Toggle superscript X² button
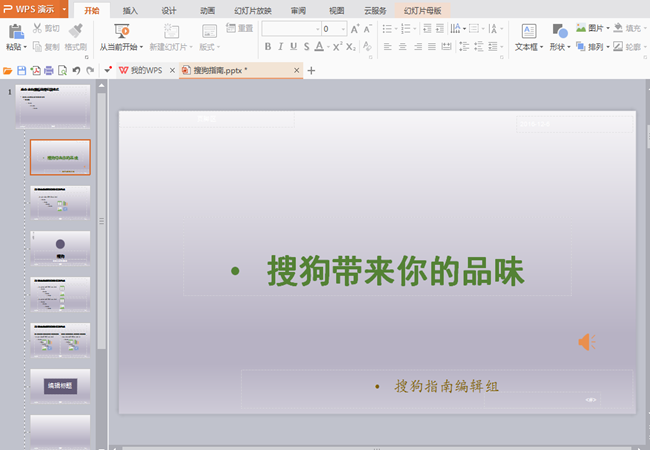Image resolution: width=650 pixels, height=450 pixels. click(338, 46)
